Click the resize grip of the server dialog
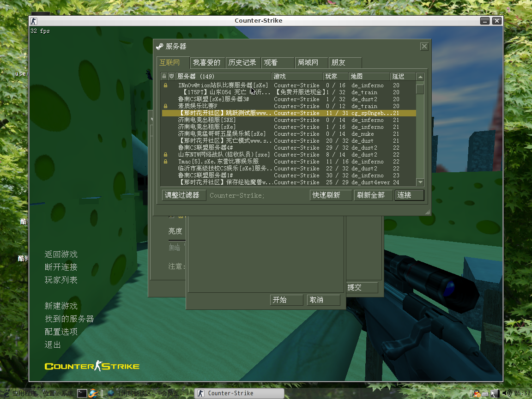 [x=428, y=212]
